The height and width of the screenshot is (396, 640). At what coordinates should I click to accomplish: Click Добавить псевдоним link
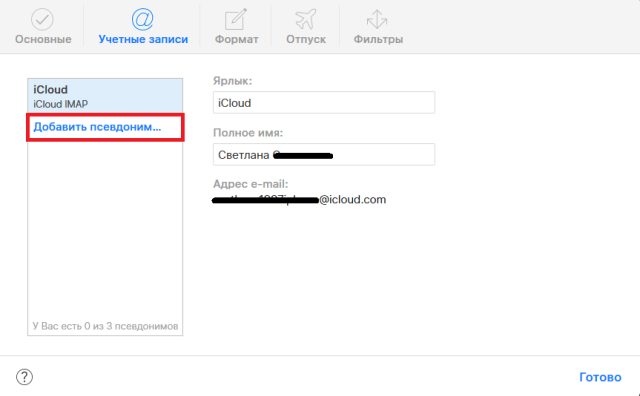97,127
